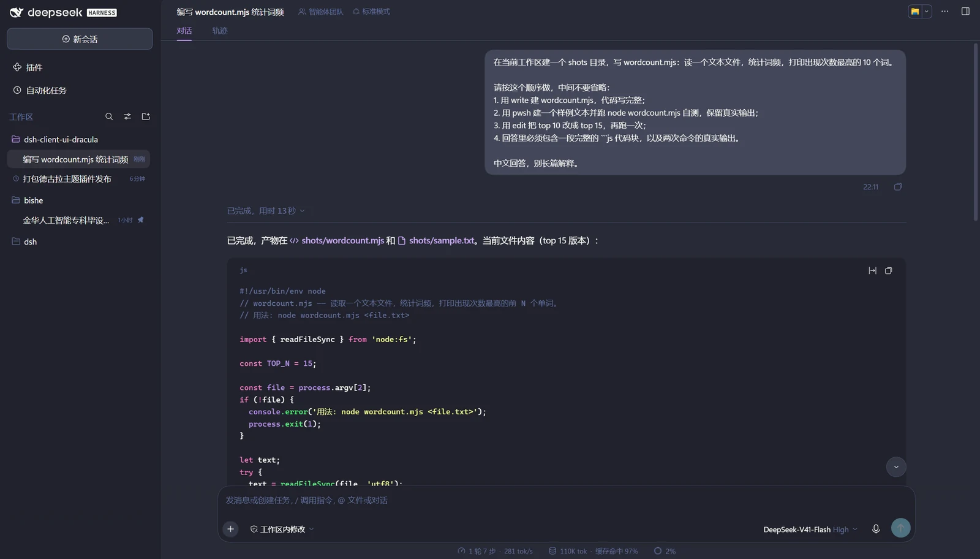This screenshot has height=559, width=980.
Task: Click the import readFileSync code line
Action: [328, 340]
